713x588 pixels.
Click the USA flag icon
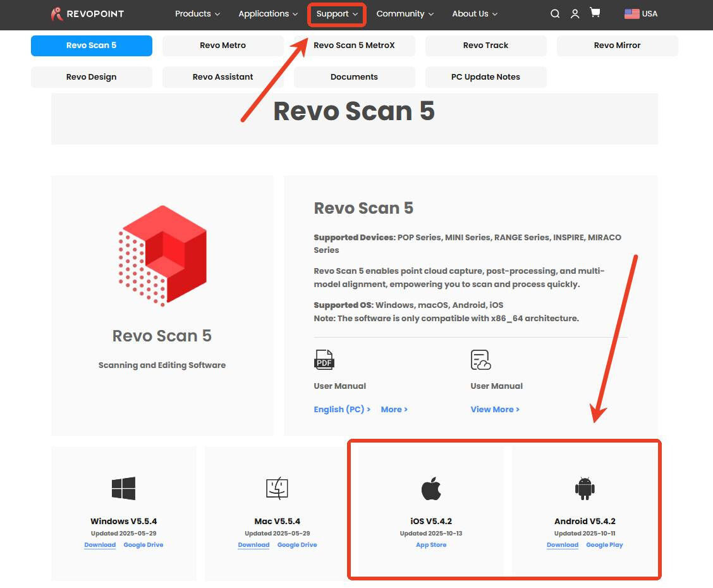(x=631, y=14)
